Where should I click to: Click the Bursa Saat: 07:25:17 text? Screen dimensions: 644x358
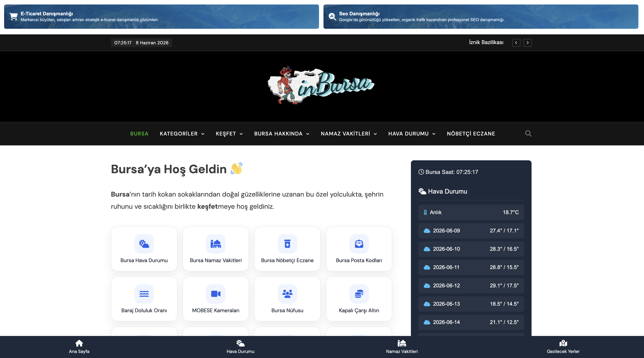point(451,172)
